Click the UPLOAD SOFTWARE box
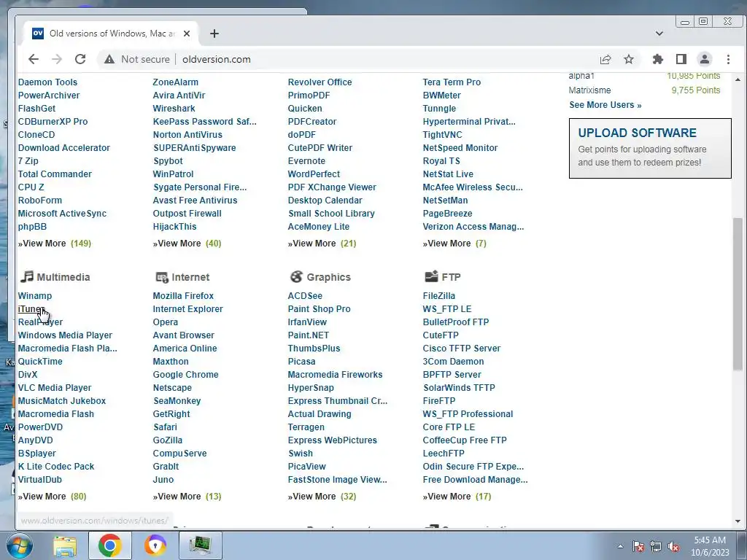Viewport: 747px width, 560px height. click(x=650, y=148)
